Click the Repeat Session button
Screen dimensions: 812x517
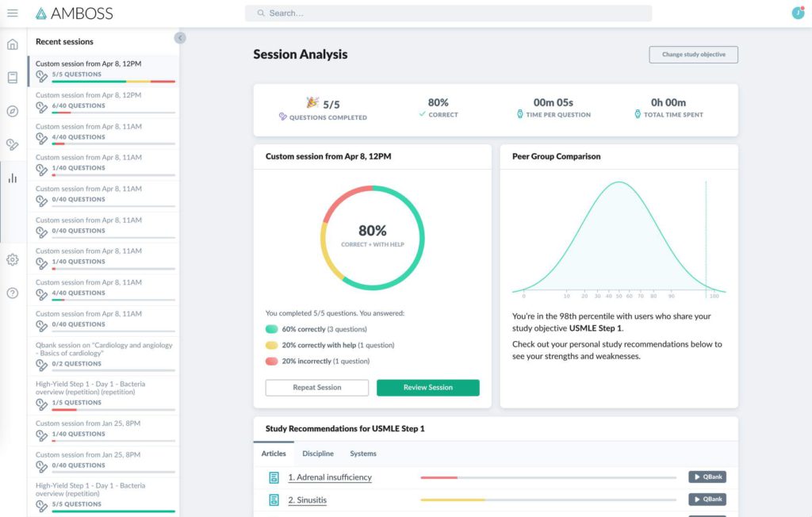click(x=317, y=388)
